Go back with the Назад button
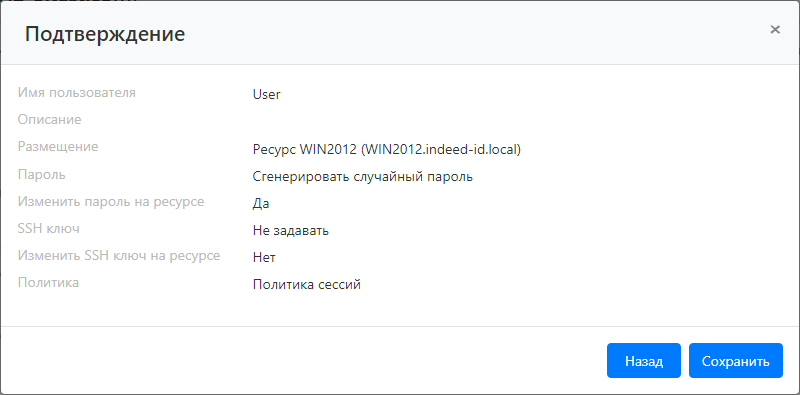 pos(644,361)
